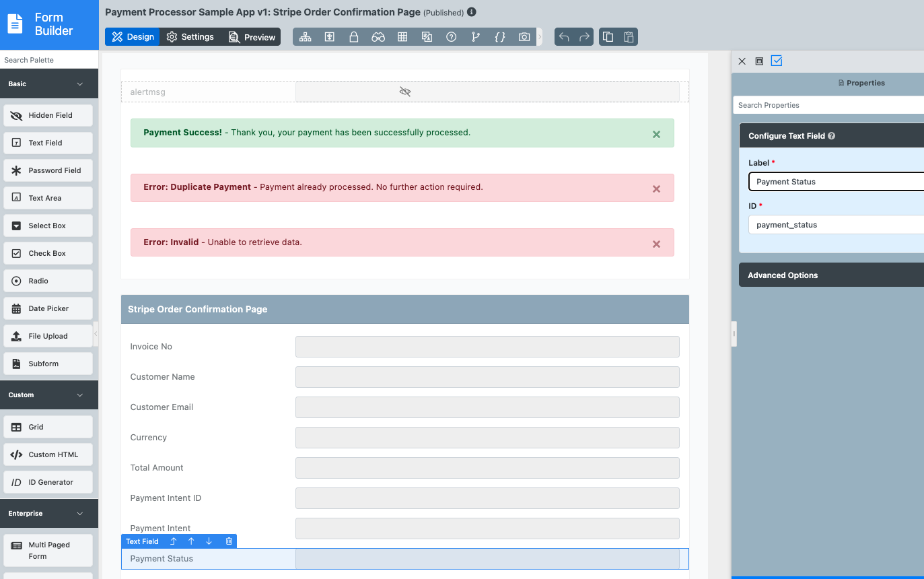Expand more toolbar tools with the small chevron

(x=539, y=37)
